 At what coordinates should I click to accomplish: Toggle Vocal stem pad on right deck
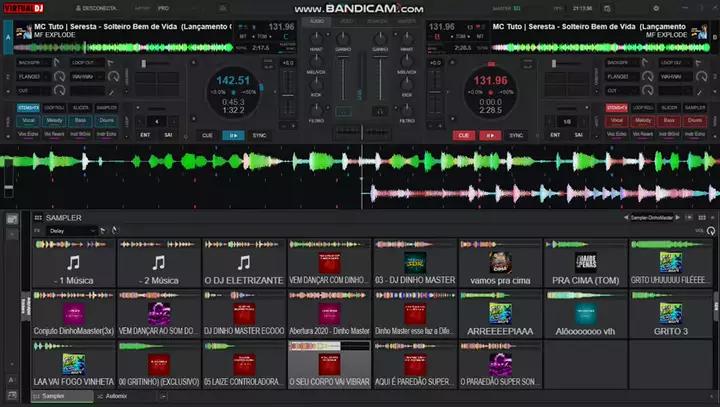click(617, 121)
